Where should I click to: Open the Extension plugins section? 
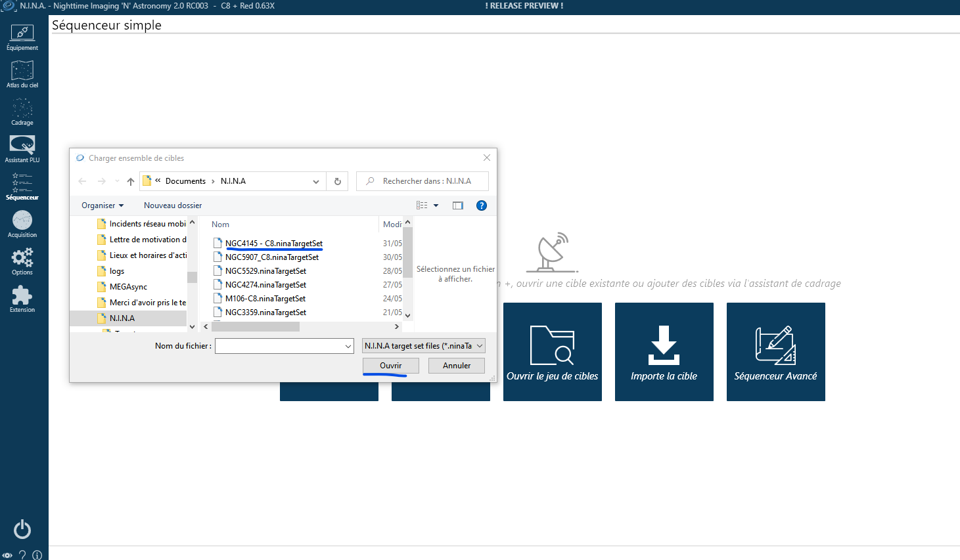pos(22,299)
